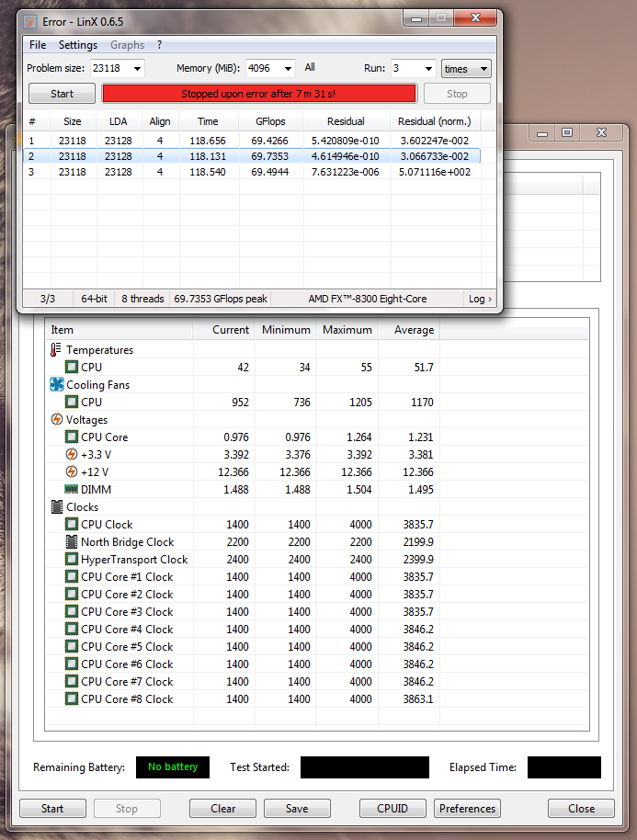Screen dimensions: 637x840
Task: Click the CPUID button
Action: pyautogui.click(x=392, y=809)
